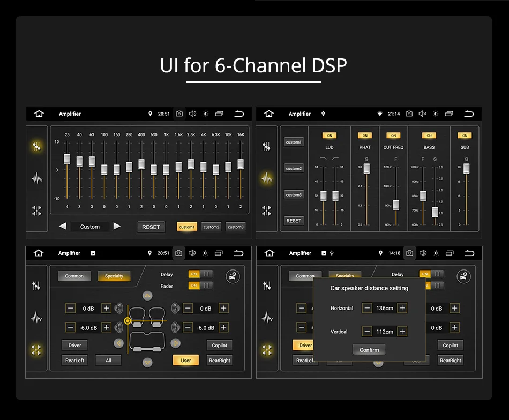Select custom3 preset in equalizer panel
Viewport: 509px width, 420px height.
pyautogui.click(x=236, y=227)
